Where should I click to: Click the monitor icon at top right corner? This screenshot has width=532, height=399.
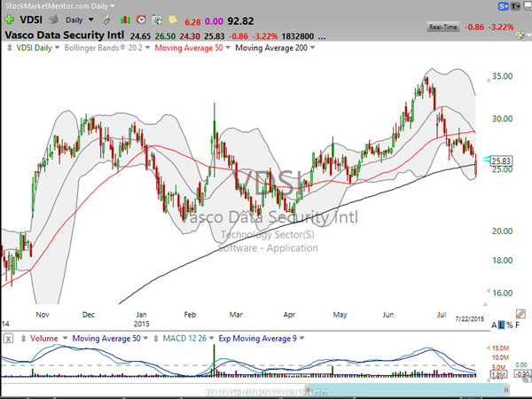click(x=528, y=6)
